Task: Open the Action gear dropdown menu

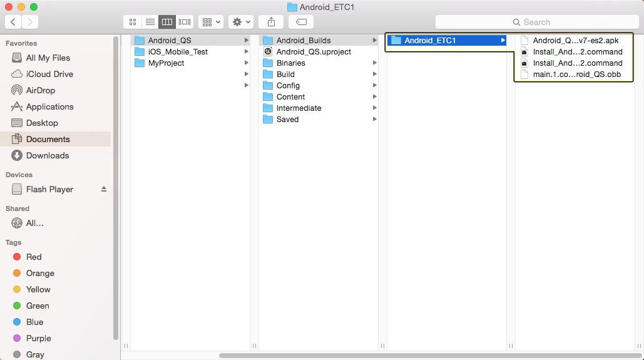Action: tap(241, 22)
